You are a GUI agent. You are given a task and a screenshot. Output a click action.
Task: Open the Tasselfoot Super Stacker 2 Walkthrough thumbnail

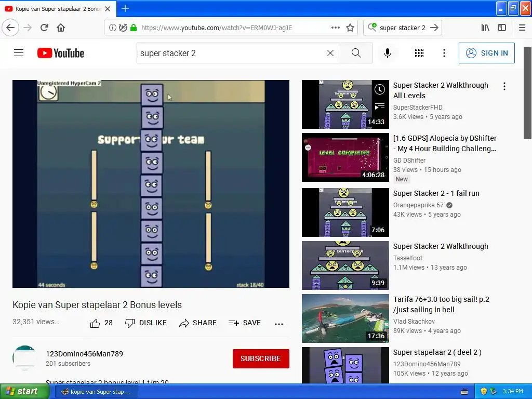[x=345, y=265]
